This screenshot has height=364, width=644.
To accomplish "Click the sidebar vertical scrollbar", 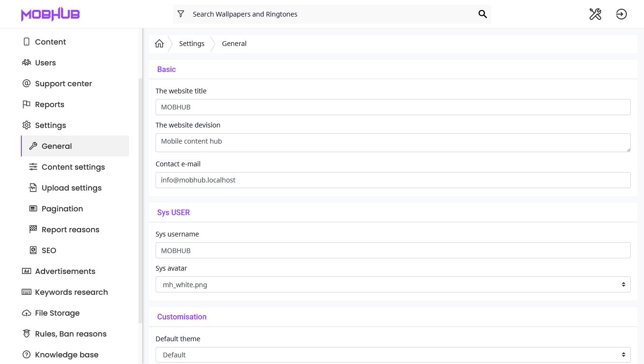I will coord(140,199).
